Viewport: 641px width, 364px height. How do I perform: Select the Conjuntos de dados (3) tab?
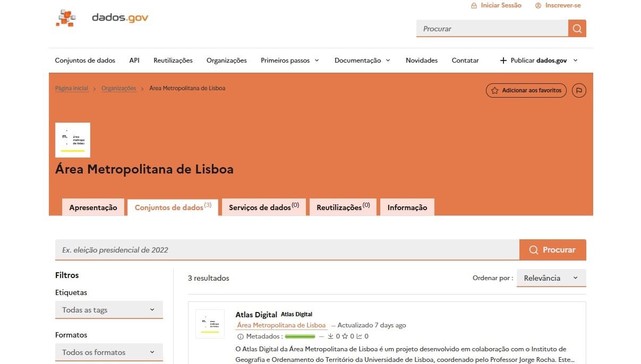pyautogui.click(x=173, y=207)
